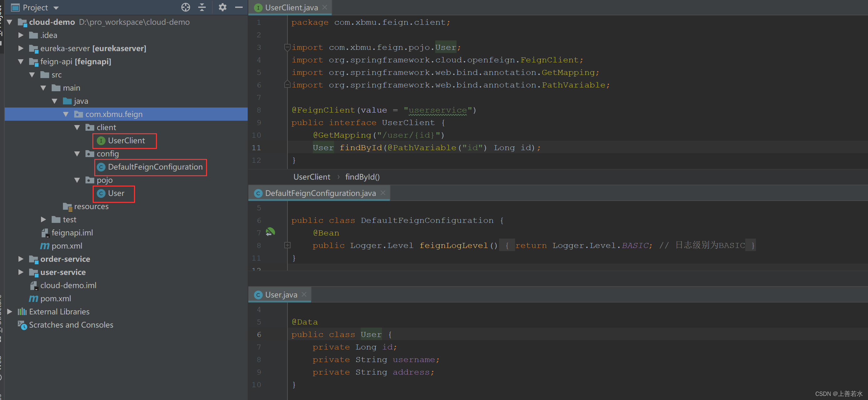Click the Bean gutter icon on line 7
This screenshot has width=868, height=400.
[270, 232]
